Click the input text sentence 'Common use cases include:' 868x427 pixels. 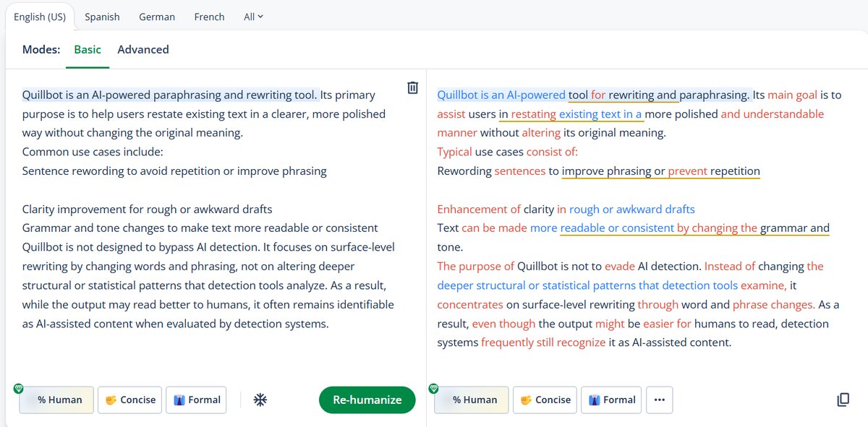93,152
